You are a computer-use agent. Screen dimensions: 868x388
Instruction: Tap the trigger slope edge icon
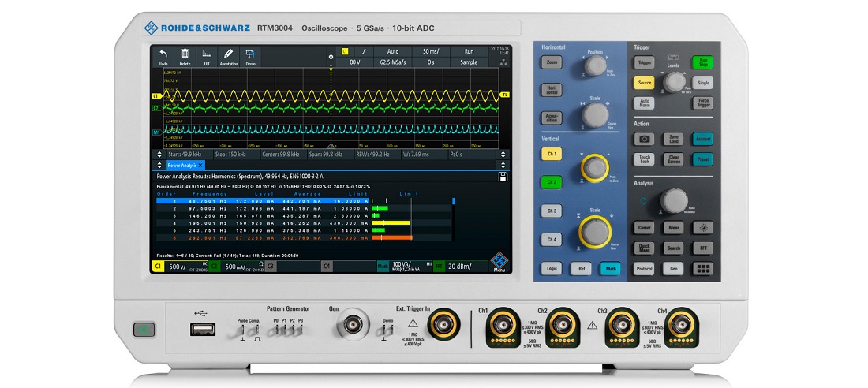(364, 51)
